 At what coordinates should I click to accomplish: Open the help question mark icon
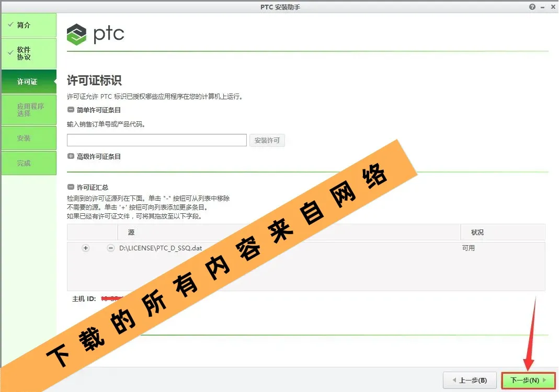coord(532,7)
